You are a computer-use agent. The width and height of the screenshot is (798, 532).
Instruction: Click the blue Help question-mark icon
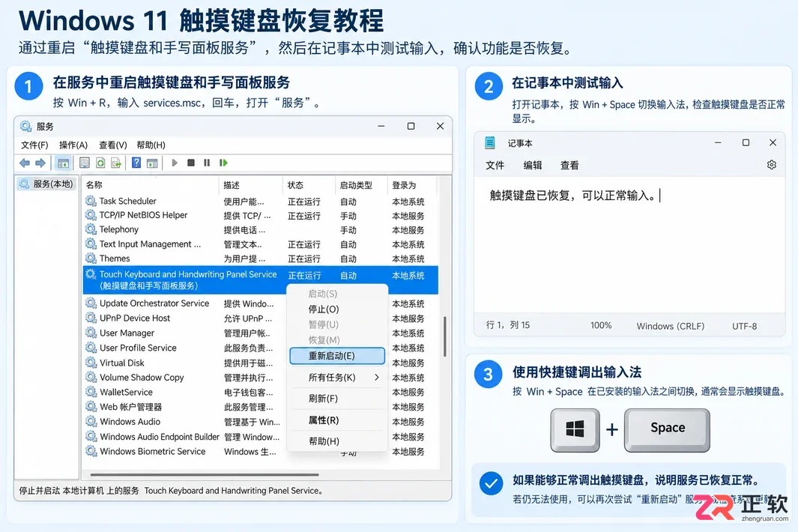[136, 163]
